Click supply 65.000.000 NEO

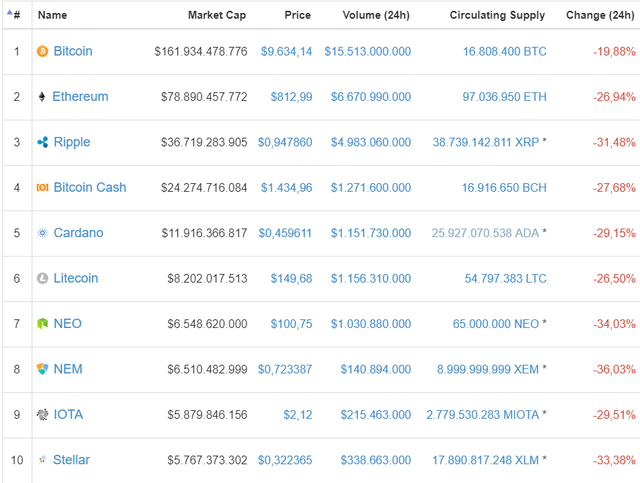point(496,324)
